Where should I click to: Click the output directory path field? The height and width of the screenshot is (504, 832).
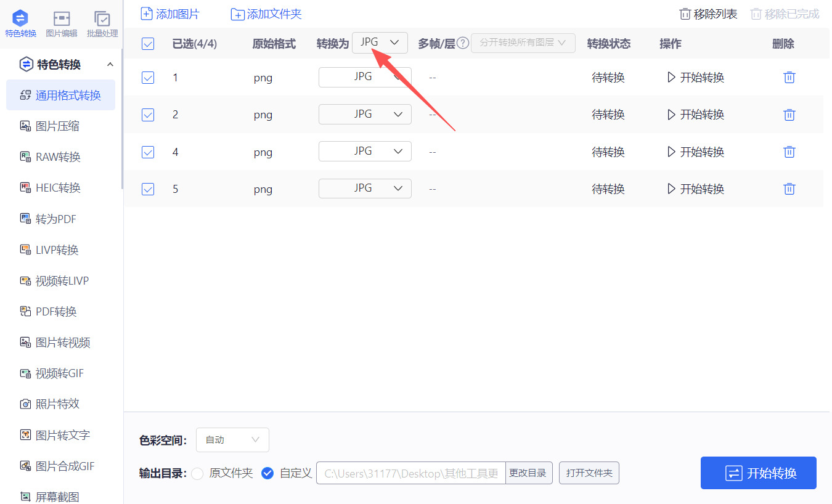point(411,473)
